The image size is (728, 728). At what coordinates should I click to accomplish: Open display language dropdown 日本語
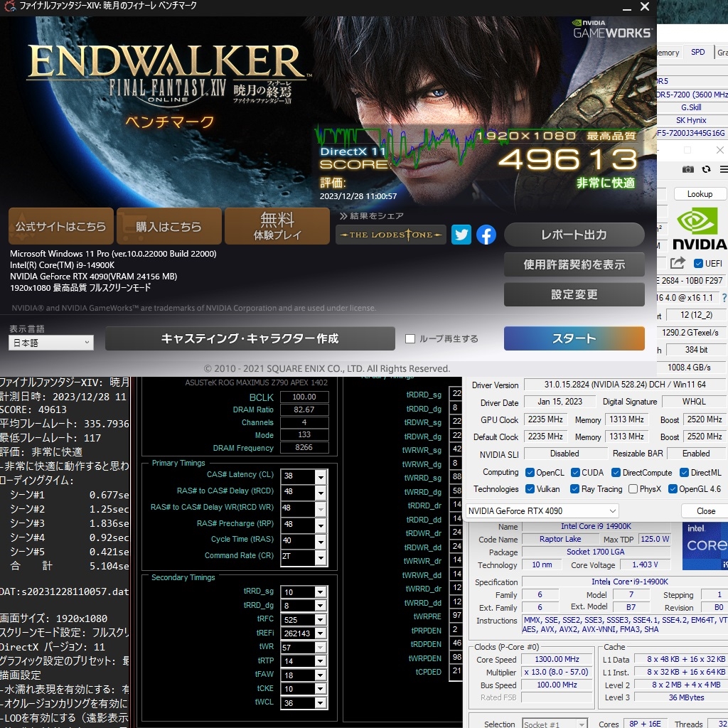pos(51,343)
